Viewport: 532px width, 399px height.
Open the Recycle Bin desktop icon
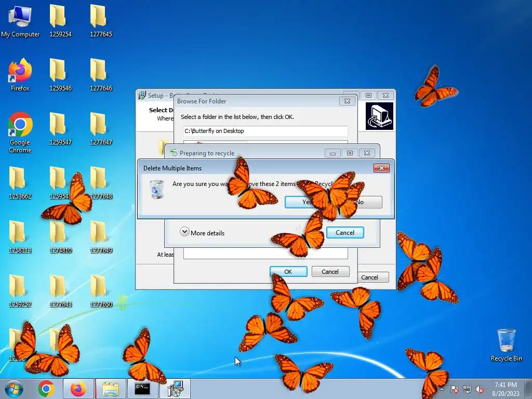click(506, 345)
